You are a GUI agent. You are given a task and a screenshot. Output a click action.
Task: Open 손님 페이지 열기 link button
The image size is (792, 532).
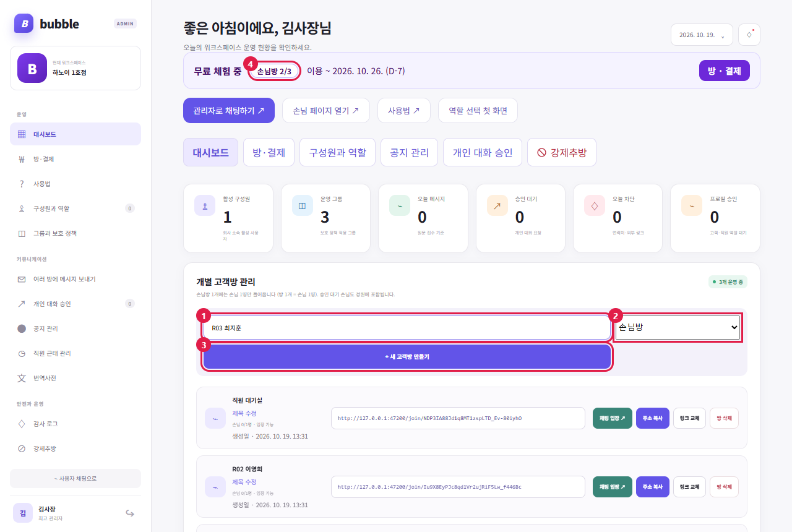(326, 110)
